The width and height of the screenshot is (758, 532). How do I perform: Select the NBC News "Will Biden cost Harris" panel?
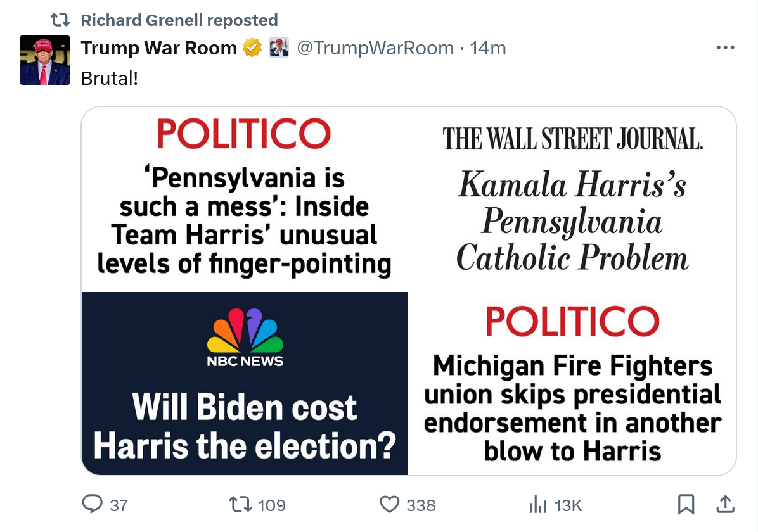[244, 383]
